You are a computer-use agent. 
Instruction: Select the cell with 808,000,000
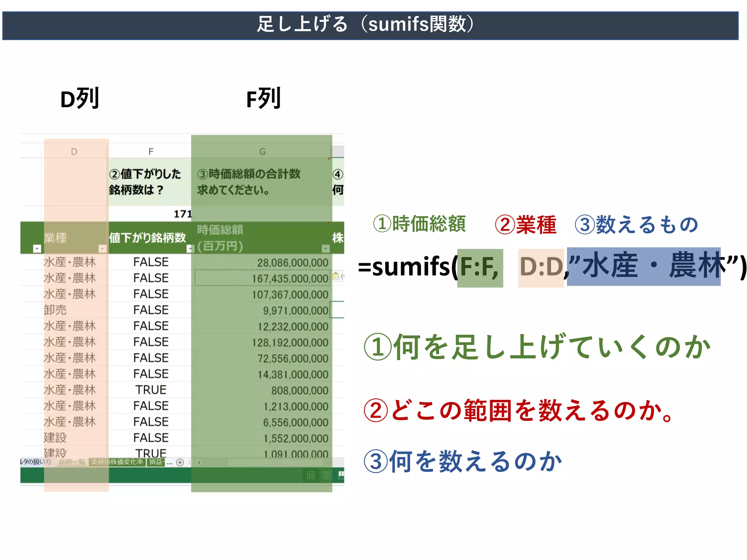pos(262,390)
